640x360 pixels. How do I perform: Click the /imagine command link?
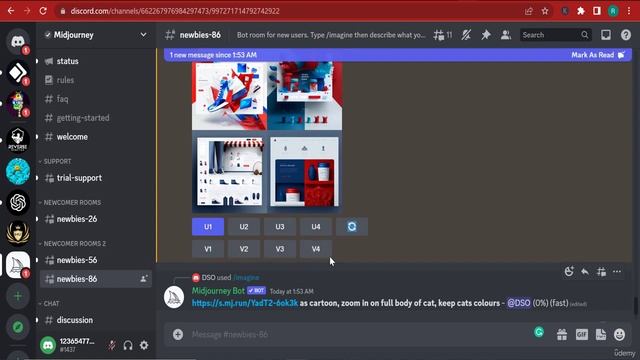[x=246, y=278]
